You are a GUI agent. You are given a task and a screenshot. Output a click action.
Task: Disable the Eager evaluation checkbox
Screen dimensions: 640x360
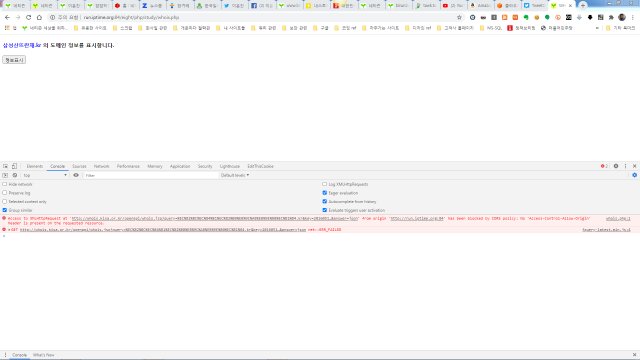pyautogui.click(x=324, y=193)
